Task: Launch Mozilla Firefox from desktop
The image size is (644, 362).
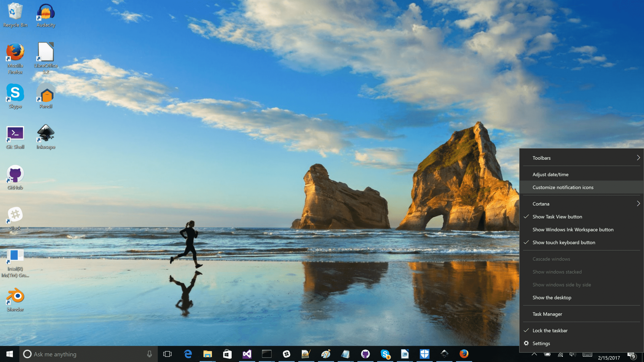Action: pyautogui.click(x=15, y=54)
